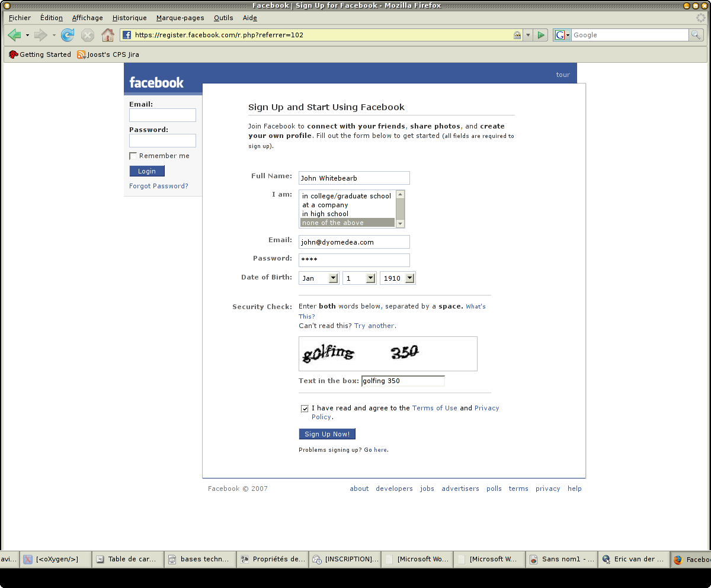This screenshot has width=711, height=588.
Task: Click the search magnifier icon
Action: tap(696, 36)
